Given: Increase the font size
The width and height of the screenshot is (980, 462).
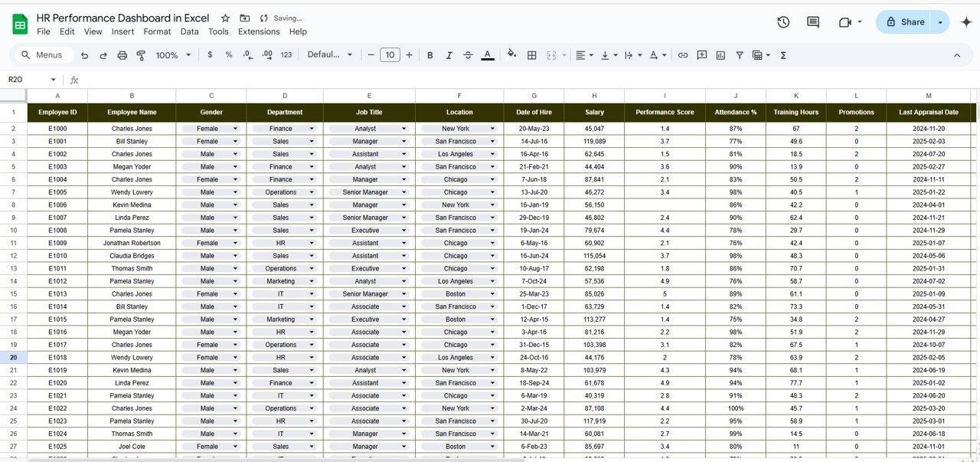Looking at the screenshot, I should point(409,55).
